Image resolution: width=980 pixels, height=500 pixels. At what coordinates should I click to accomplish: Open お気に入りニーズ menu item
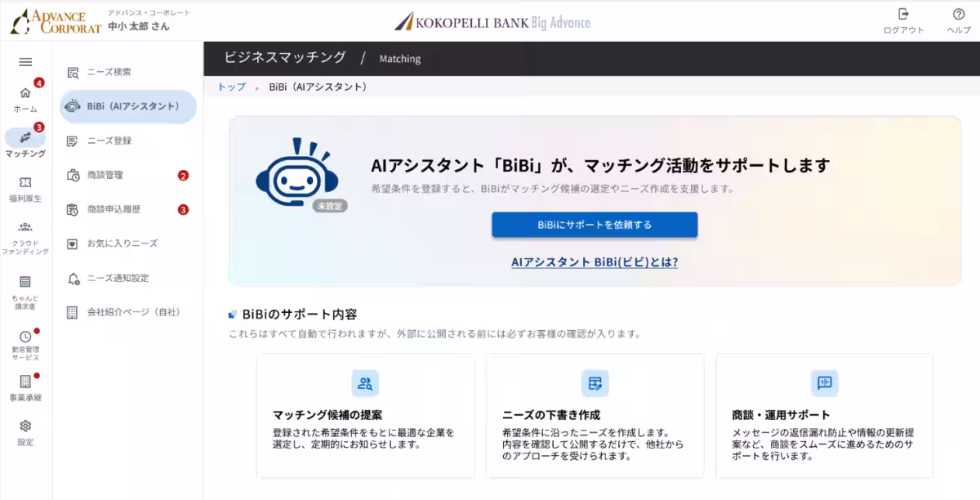[x=128, y=243]
